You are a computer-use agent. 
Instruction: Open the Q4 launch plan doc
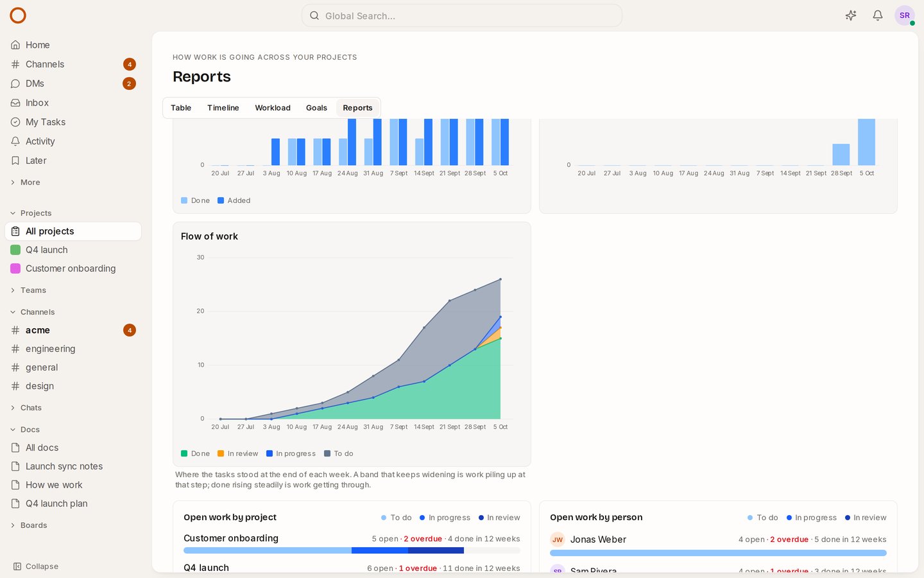click(x=73, y=504)
